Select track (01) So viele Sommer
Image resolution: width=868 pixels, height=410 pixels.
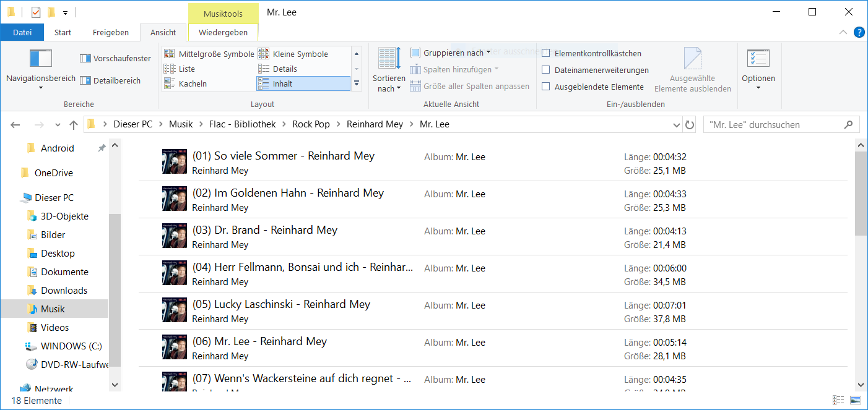tap(493, 163)
